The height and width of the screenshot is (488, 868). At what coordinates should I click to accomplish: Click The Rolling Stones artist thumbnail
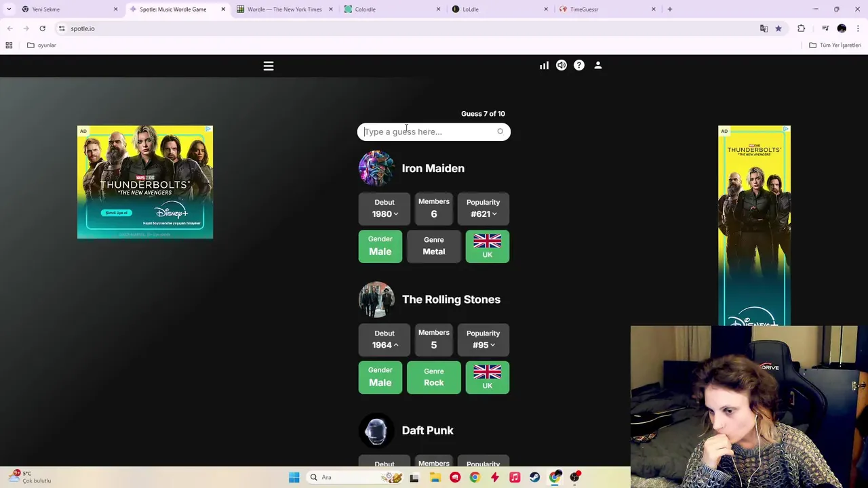pyautogui.click(x=376, y=299)
